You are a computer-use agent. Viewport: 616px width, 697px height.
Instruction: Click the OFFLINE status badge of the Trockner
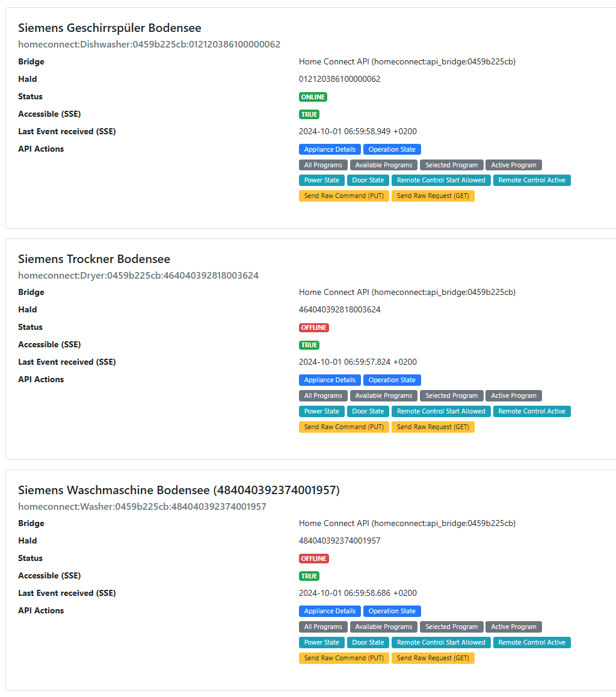(314, 327)
